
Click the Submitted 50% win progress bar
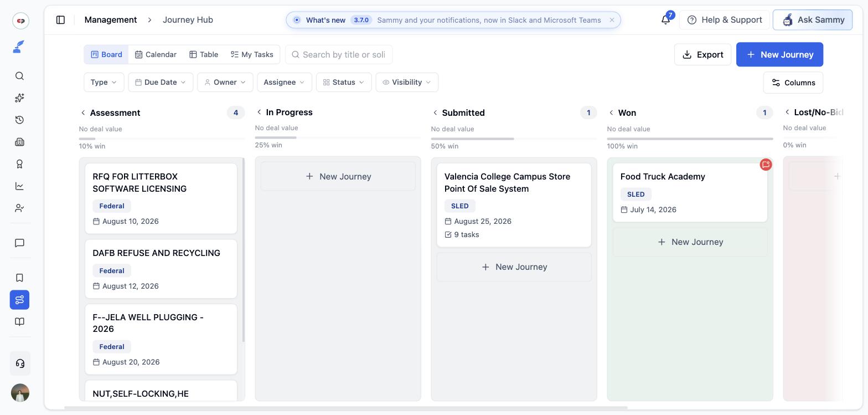pyautogui.click(x=514, y=139)
